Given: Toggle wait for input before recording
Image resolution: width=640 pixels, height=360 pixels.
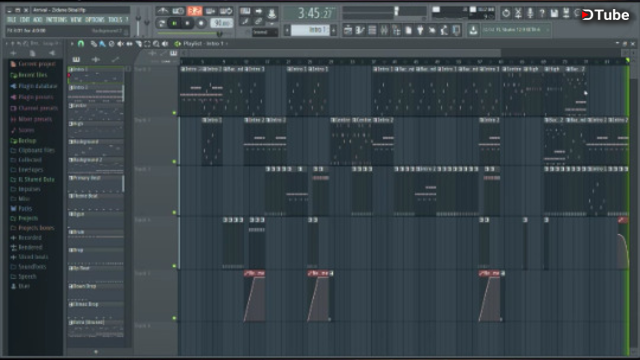Looking at the screenshot, I should [x=178, y=11].
